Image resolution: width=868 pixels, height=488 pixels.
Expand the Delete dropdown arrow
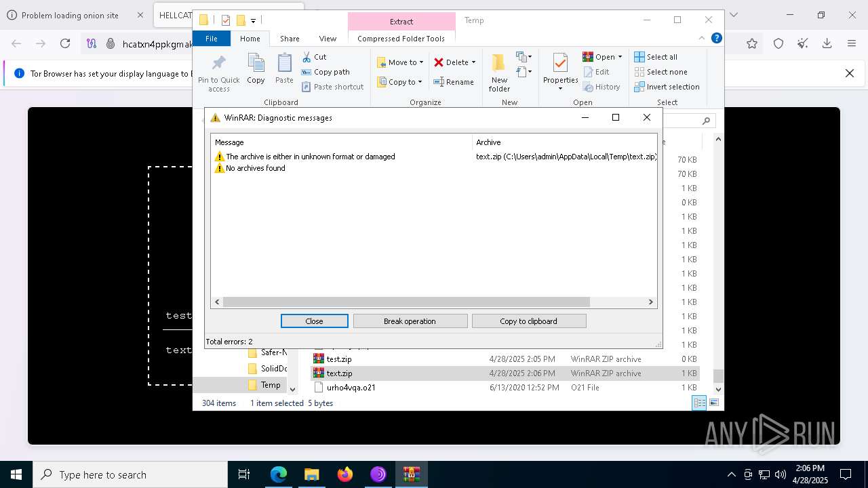click(x=473, y=62)
